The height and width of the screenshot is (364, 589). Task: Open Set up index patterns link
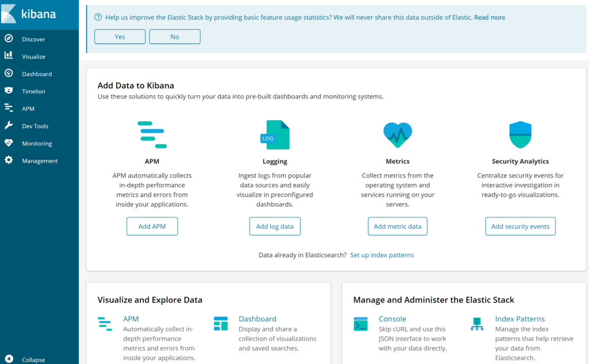[x=382, y=255]
